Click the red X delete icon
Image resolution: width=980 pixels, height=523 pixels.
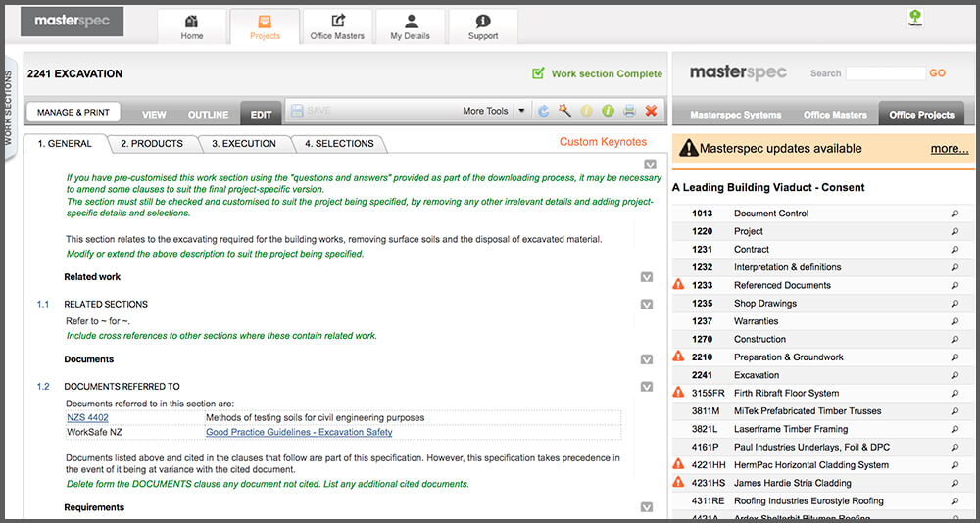651,112
